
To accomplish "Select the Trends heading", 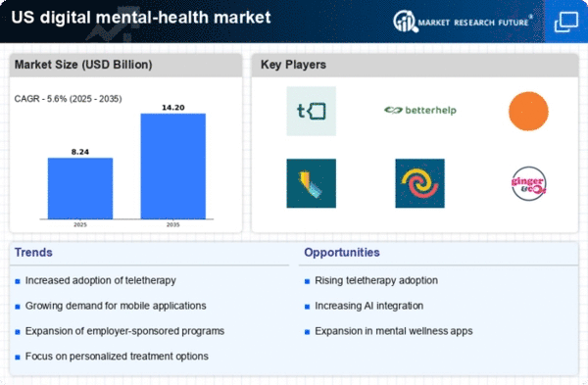I will 33,253.
